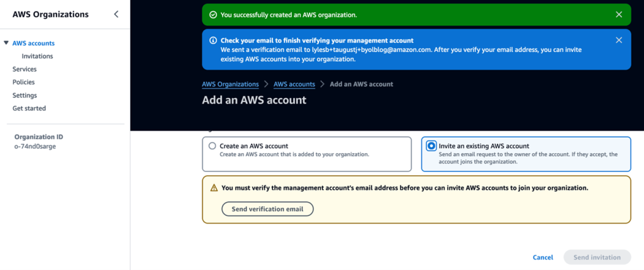Collapse the AWS accounts tree triangle
The image size is (644, 270).
click(6, 43)
